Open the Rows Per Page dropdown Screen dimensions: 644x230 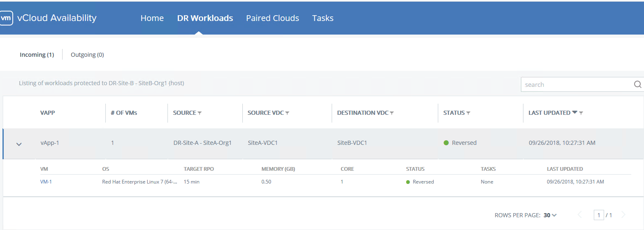click(x=550, y=215)
